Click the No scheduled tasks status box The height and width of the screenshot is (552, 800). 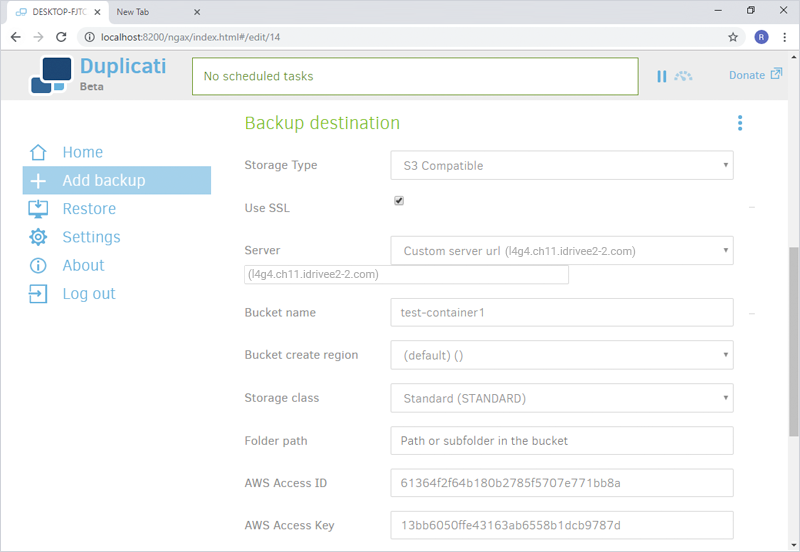(x=415, y=77)
